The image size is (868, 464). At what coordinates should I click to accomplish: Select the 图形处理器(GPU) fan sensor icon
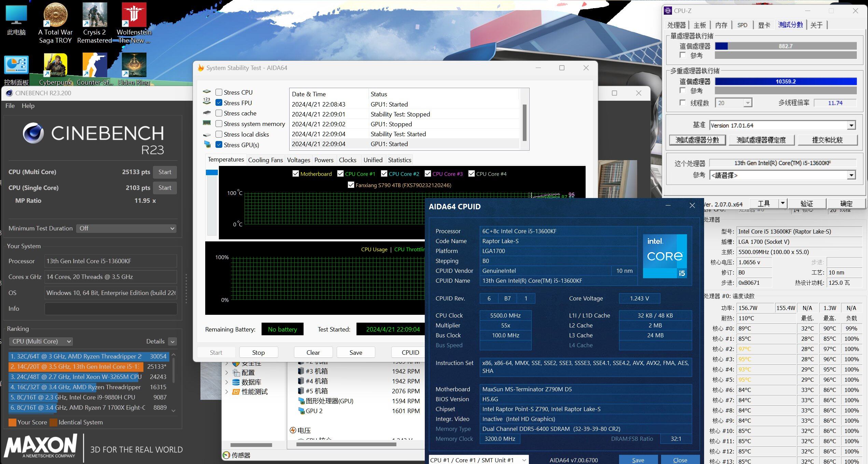coord(301,401)
